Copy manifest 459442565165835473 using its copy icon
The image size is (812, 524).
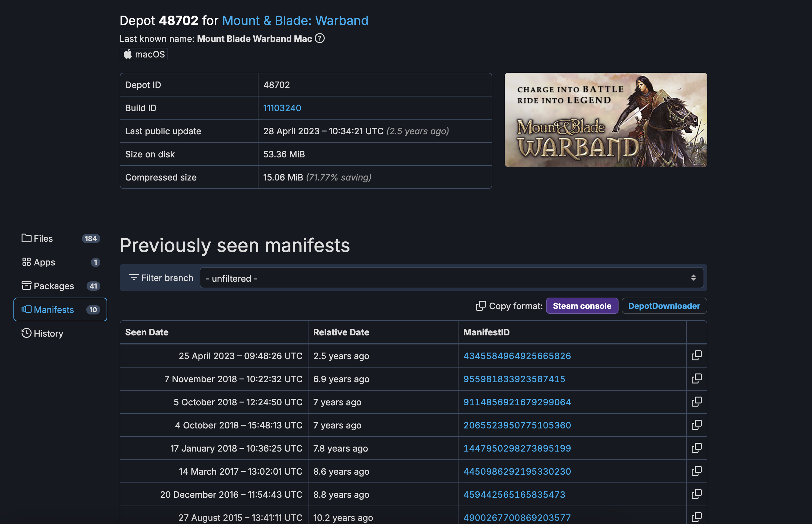tap(697, 494)
